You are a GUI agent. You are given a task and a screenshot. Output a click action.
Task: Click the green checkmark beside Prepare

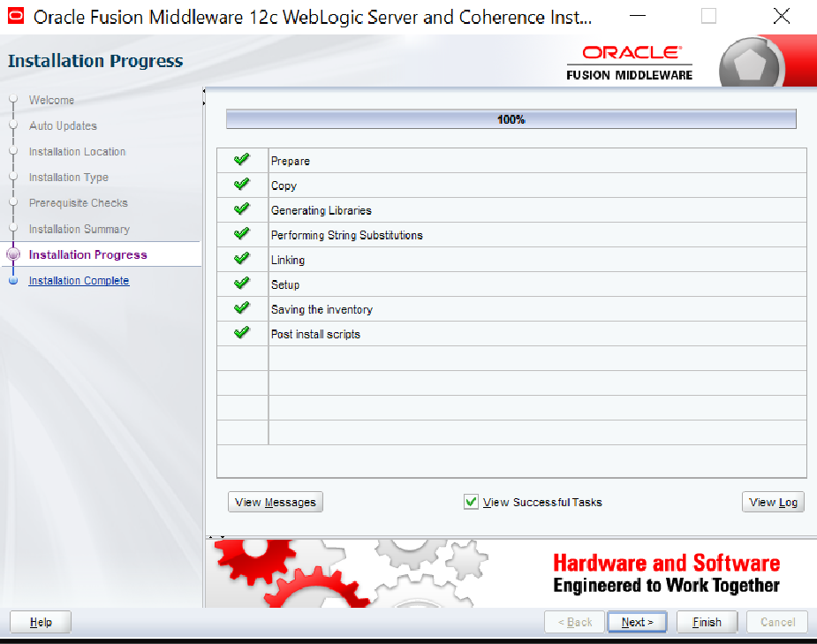242,160
